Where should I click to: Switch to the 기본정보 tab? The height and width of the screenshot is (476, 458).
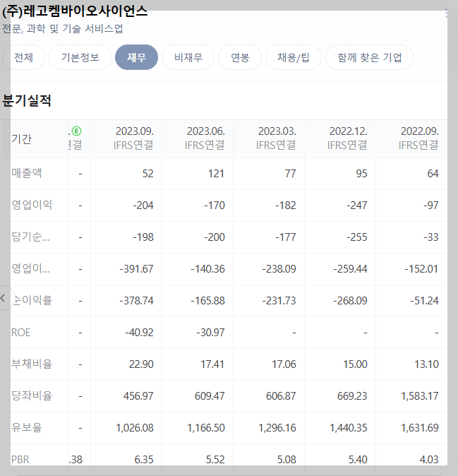point(80,57)
